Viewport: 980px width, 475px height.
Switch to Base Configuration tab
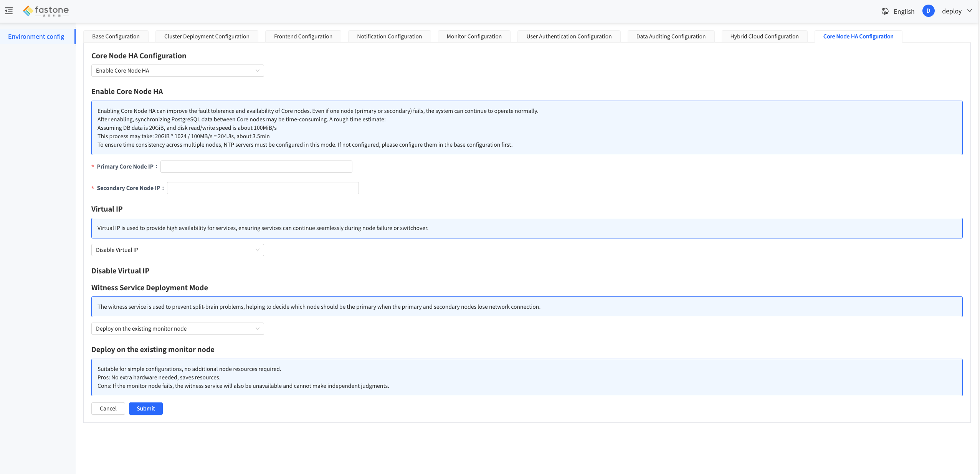pos(116,36)
